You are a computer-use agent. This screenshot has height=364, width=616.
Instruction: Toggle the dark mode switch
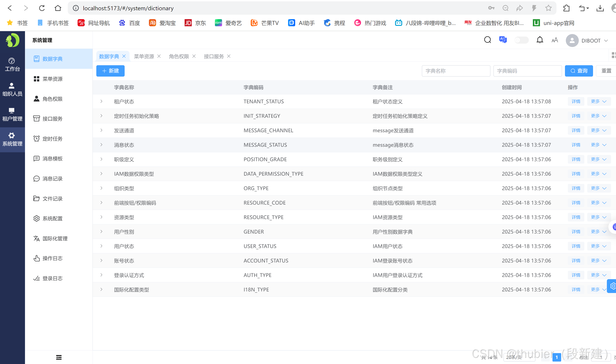point(521,40)
